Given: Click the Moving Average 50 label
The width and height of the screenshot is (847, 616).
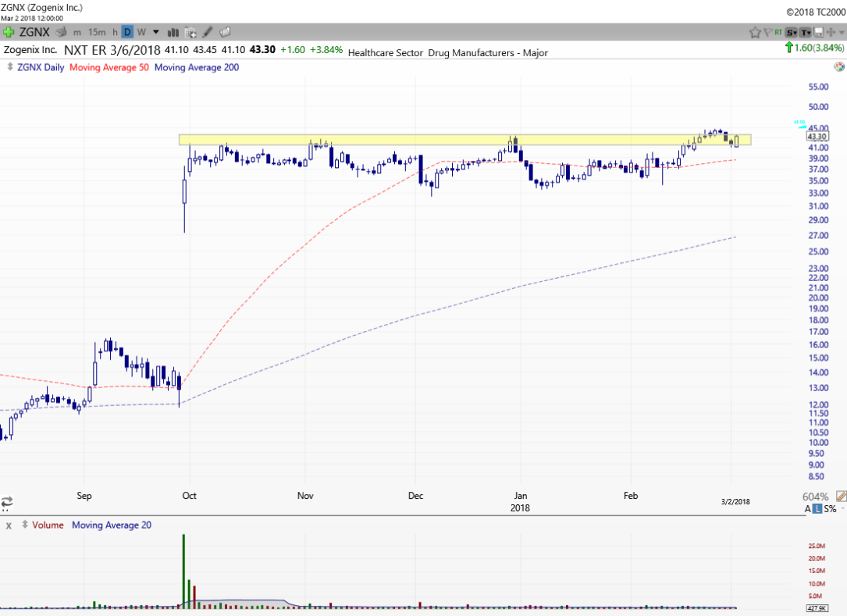Looking at the screenshot, I should [x=109, y=67].
